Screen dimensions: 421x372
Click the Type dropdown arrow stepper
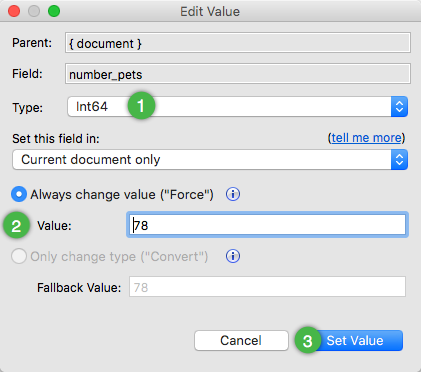pyautogui.click(x=399, y=107)
